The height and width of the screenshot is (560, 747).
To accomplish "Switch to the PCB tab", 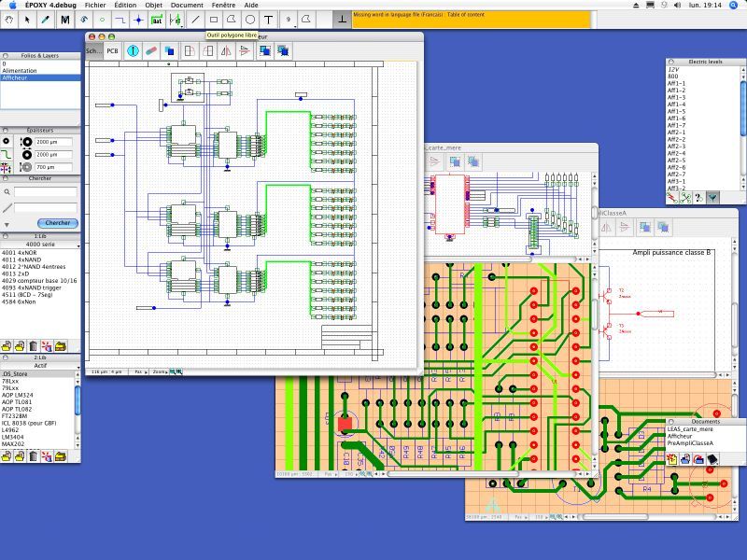I will (x=112, y=51).
